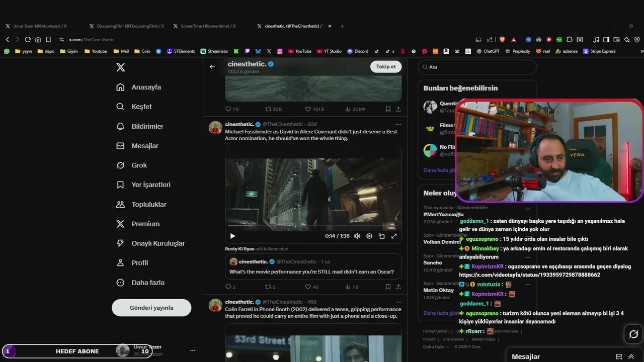Open more options on Colin Farrell post
The image size is (644, 362).
pyautogui.click(x=398, y=302)
